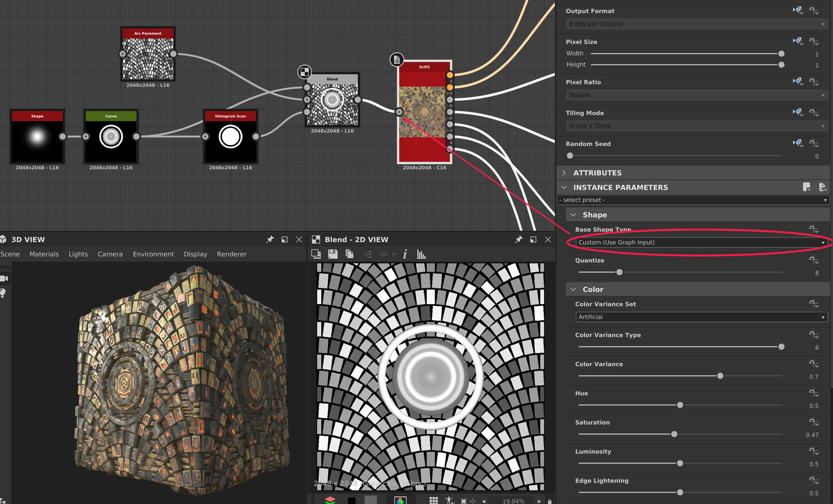Expand the ATTRIBUTES section
The height and width of the screenshot is (504, 833).
point(598,173)
